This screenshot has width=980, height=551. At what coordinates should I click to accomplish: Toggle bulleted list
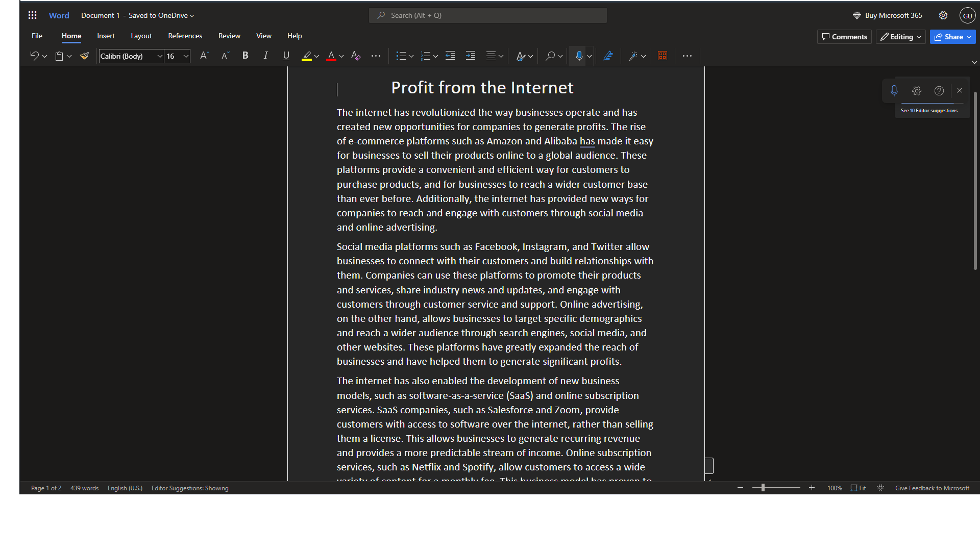(401, 56)
